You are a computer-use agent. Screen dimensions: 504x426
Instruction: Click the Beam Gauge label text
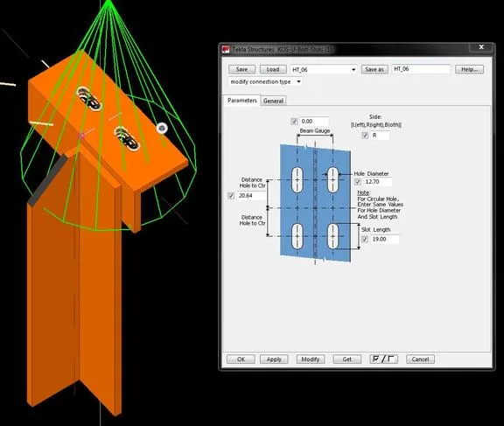tap(315, 130)
